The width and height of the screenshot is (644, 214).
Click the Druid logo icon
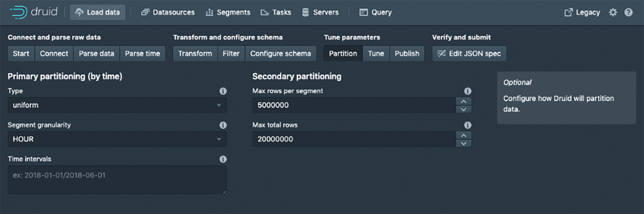click(18, 12)
